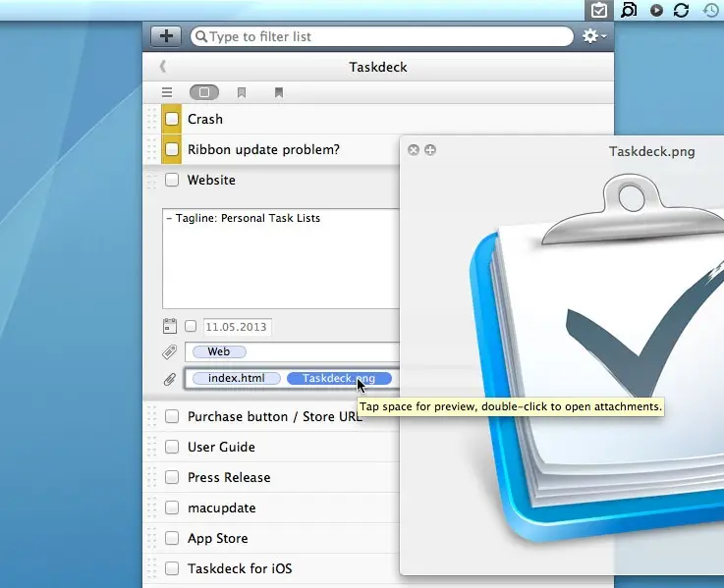The height and width of the screenshot is (588, 724).
Task: Go back with the left chevron arrow
Action: 162,67
